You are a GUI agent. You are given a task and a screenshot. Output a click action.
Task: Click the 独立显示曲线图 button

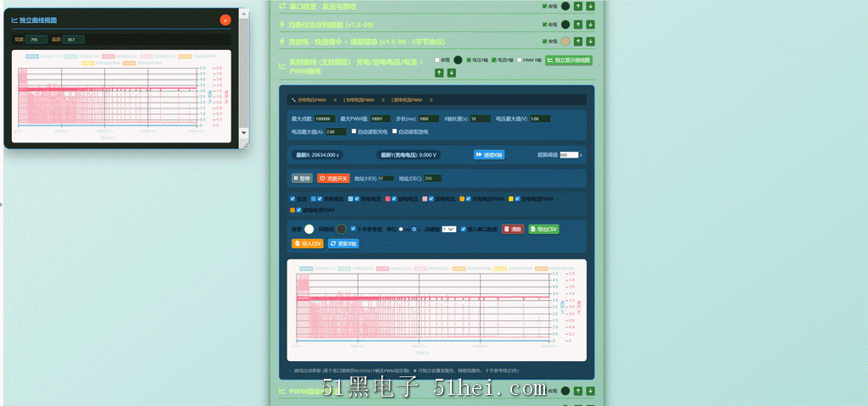[x=569, y=60]
